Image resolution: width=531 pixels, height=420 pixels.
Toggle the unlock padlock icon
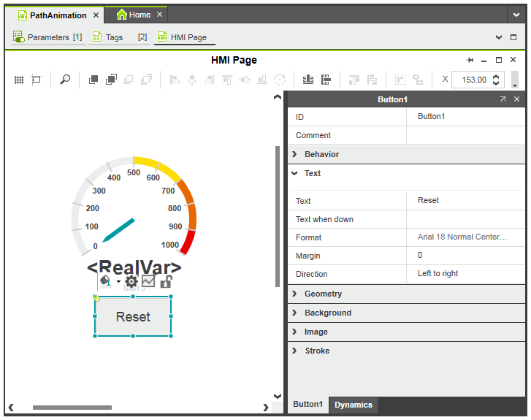click(166, 281)
